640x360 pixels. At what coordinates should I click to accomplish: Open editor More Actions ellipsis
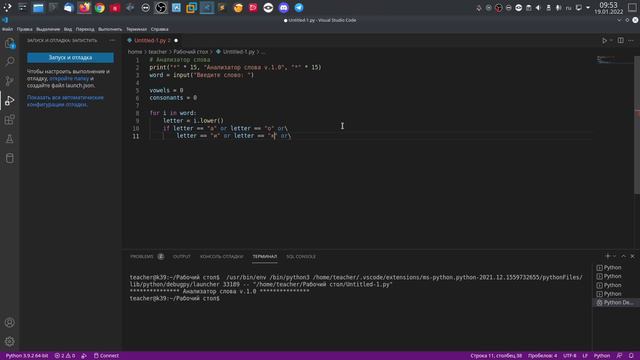coord(631,40)
